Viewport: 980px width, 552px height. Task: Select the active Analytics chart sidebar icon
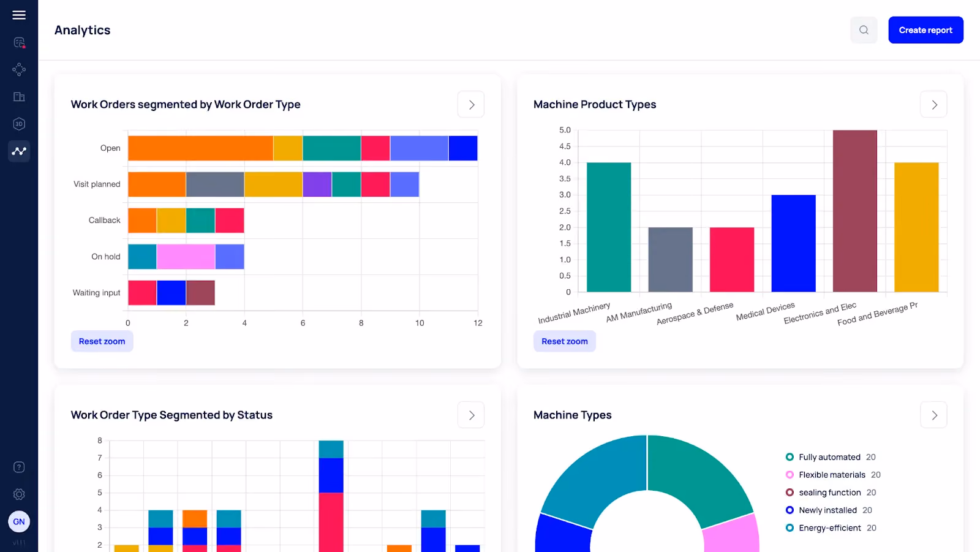pyautogui.click(x=19, y=151)
